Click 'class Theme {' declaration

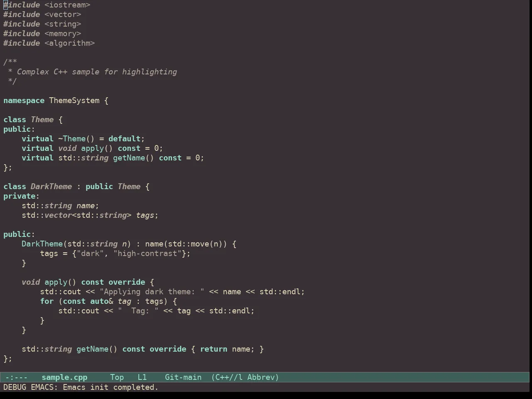33,120
